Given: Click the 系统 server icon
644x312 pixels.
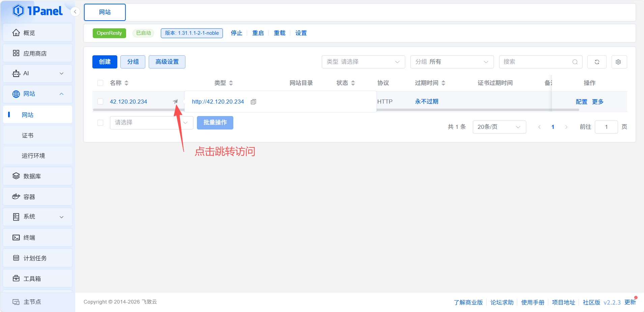Looking at the screenshot, I should (x=16, y=217).
